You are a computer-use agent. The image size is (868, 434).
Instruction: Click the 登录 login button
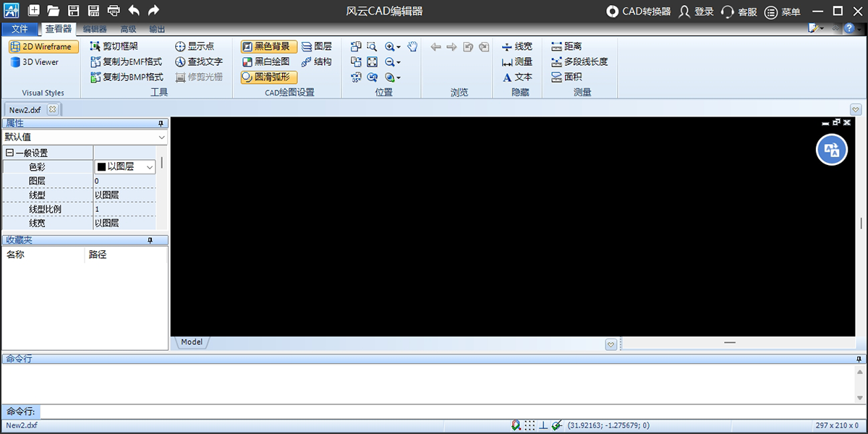coord(696,12)
